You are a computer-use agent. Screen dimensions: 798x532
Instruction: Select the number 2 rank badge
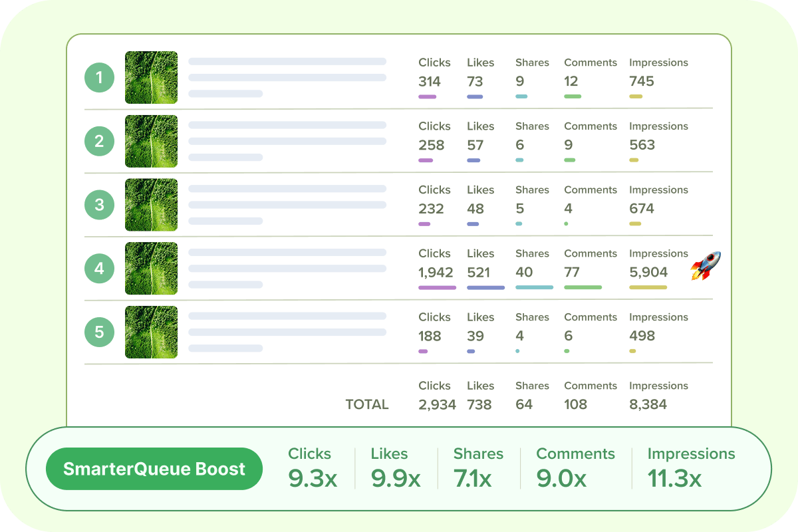100,141
